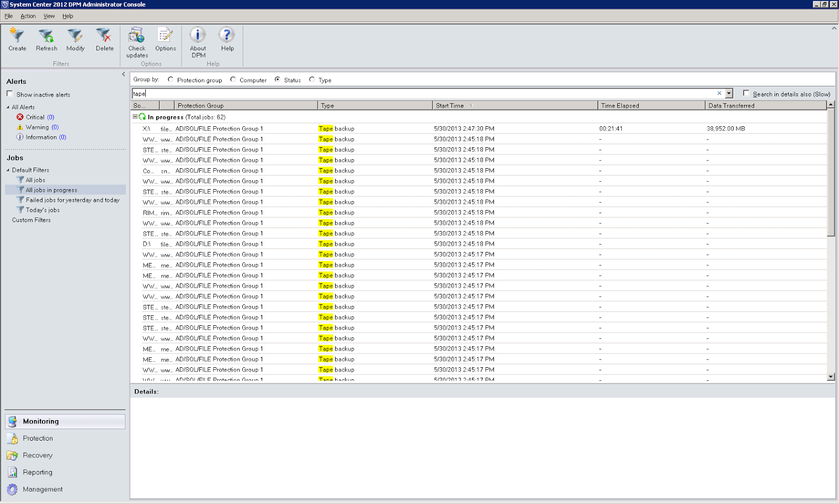Clear the tape search text

coord(719,93)
